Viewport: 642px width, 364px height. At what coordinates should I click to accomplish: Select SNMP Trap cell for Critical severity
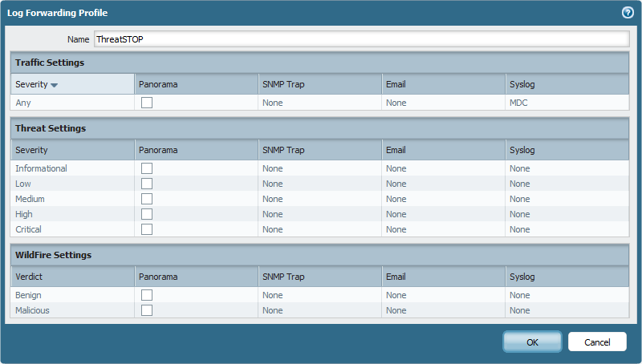[x=319, y=229]
